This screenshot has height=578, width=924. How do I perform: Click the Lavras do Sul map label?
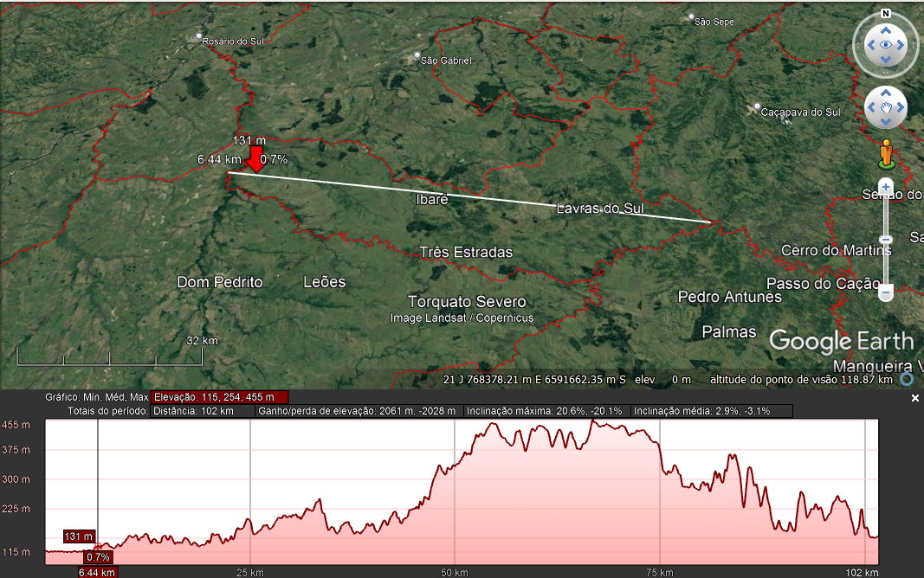point(600,209)
